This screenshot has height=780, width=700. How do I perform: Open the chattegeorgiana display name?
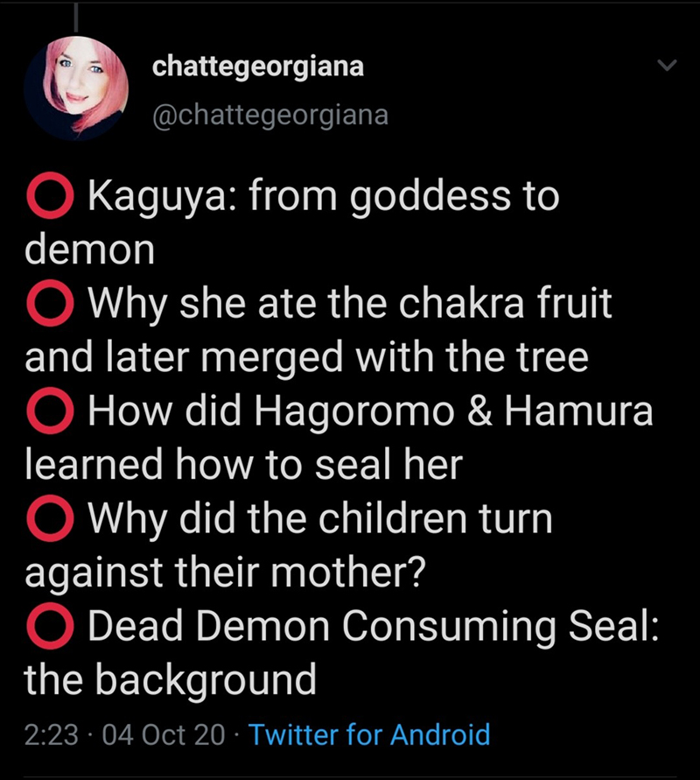[x=257, y=67]
